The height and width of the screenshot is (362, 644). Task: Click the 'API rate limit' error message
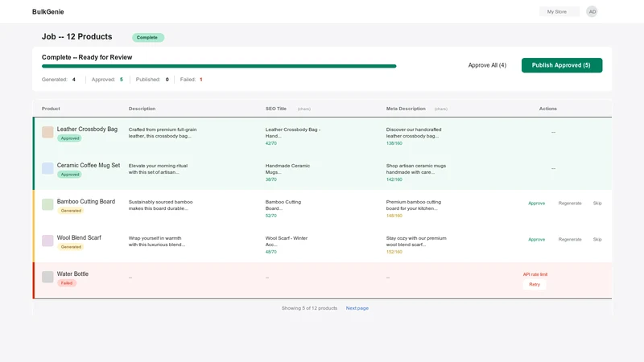pyautogui.click(x=535, y=274)
